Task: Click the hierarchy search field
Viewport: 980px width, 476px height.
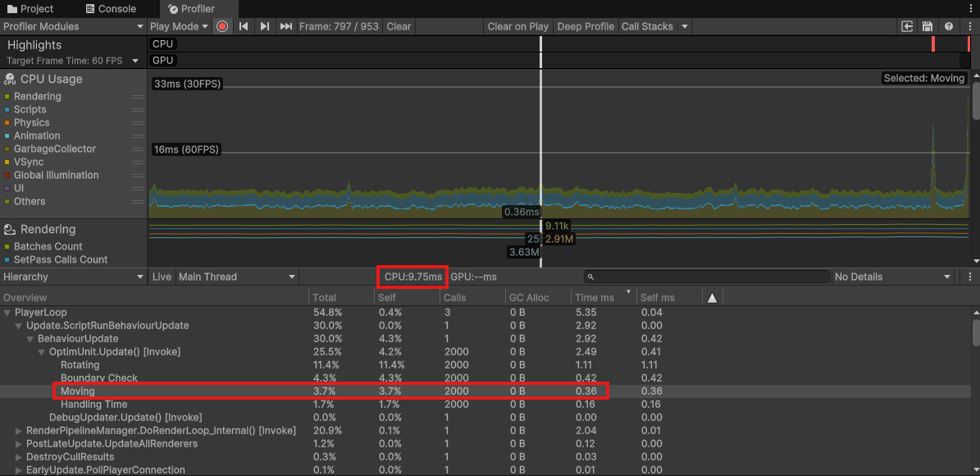Action: point(707,277)
